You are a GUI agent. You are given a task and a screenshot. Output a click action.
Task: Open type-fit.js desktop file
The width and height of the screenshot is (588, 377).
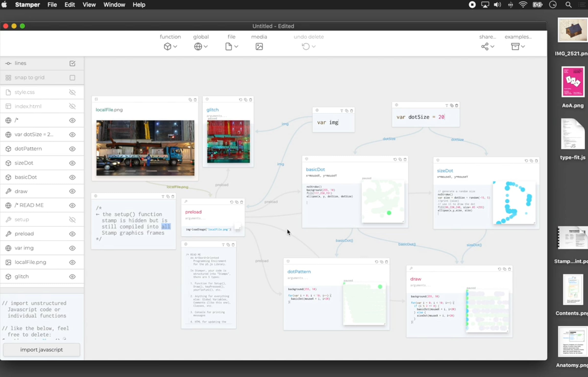[x=573, y=139]
